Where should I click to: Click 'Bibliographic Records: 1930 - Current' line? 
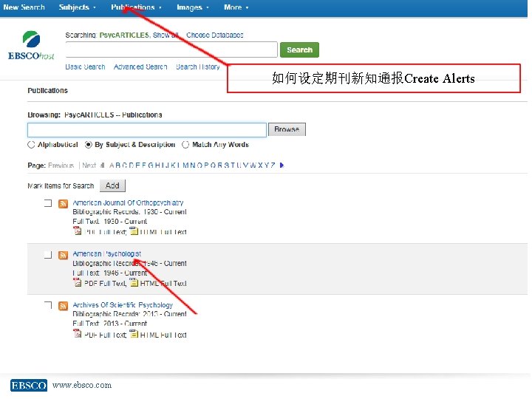tap(129, 212)
